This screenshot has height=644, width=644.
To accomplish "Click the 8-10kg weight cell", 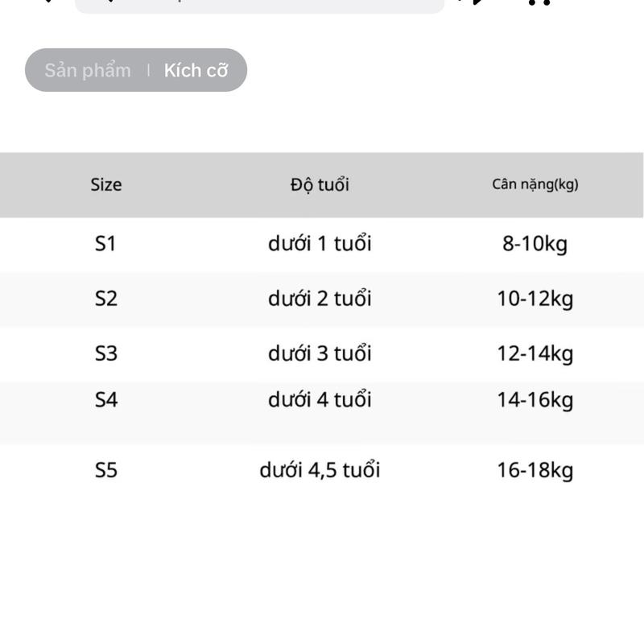I will click(535, 243).
